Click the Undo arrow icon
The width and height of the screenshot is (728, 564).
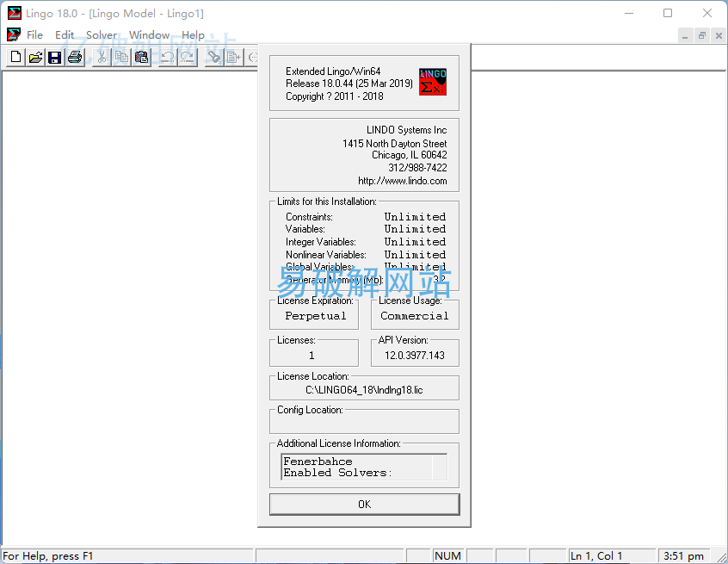[x=167, y=58]
